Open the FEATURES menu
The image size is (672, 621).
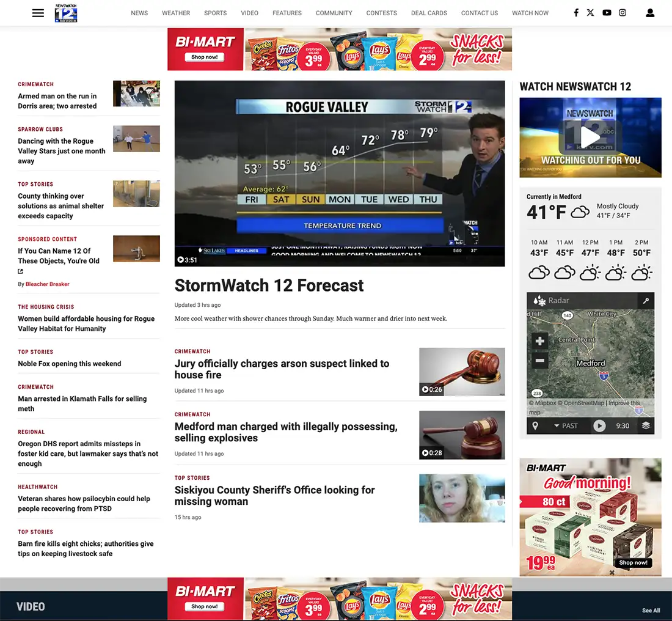(x=287, y=13)
